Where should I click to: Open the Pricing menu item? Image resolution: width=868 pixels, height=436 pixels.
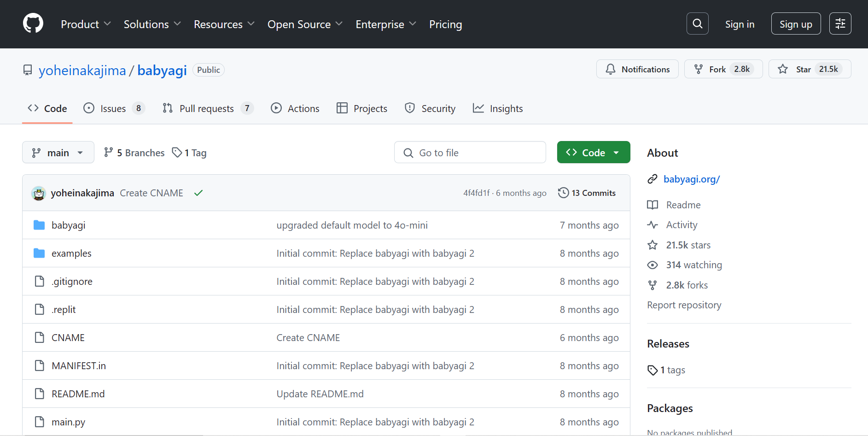point(445,24)
